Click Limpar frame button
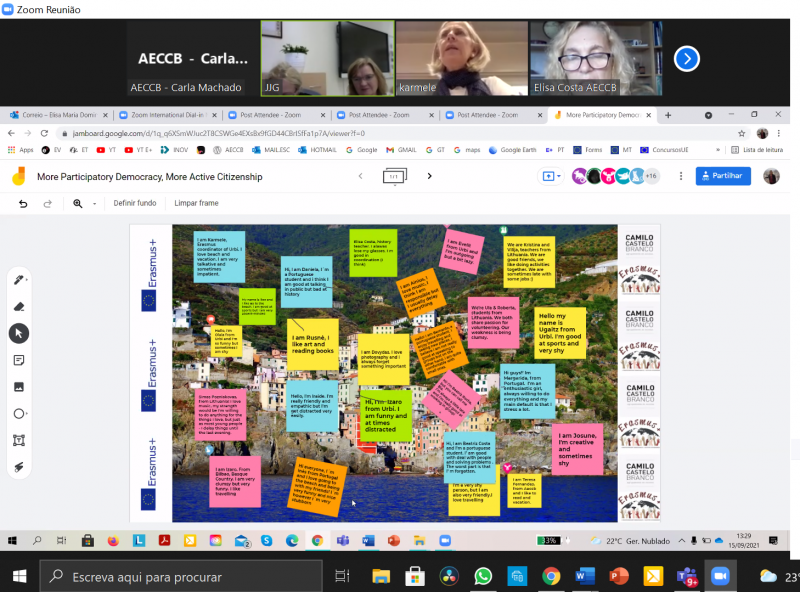800x592 pixels. pyautogui.click(x=196, y=203)
